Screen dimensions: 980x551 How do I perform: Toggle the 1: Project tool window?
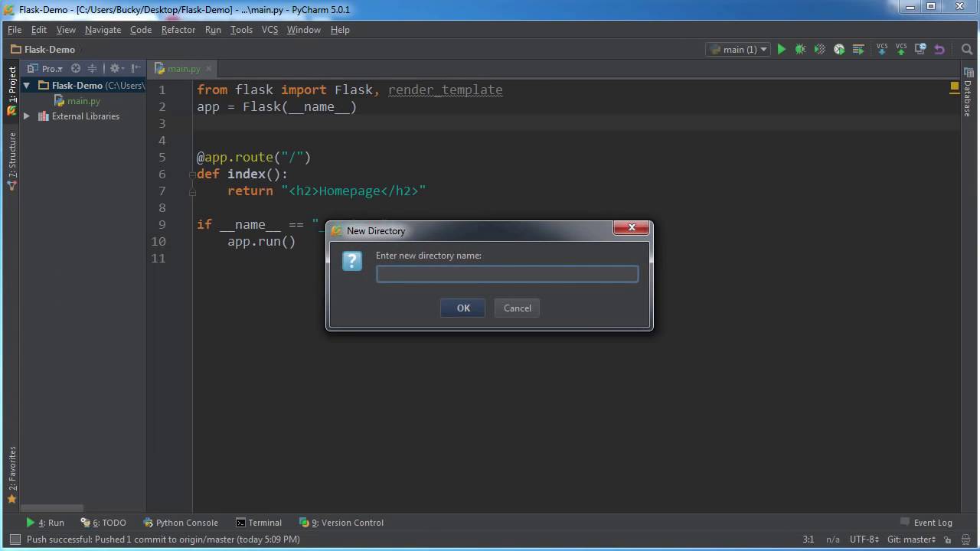tap(12, 84)
